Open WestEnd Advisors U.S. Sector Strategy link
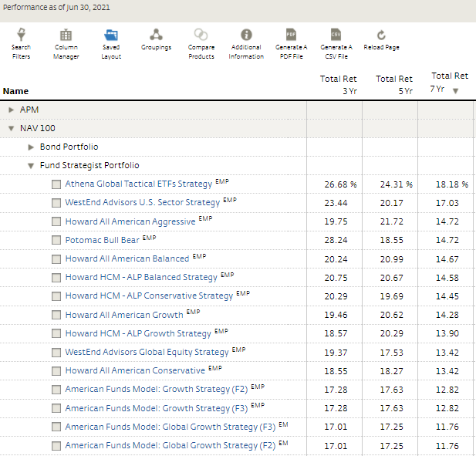This screenshot has width=476, height=456. click(143, 202)
